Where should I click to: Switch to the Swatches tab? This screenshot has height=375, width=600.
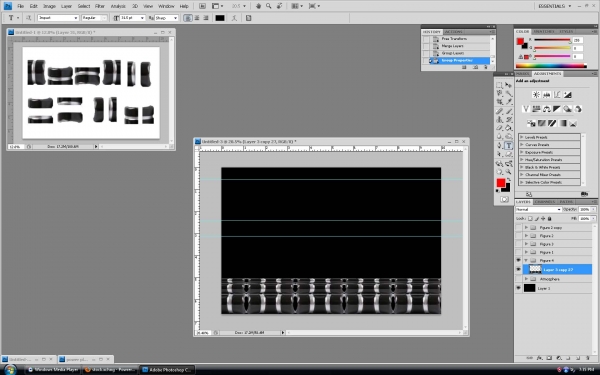tap(544, 31)
